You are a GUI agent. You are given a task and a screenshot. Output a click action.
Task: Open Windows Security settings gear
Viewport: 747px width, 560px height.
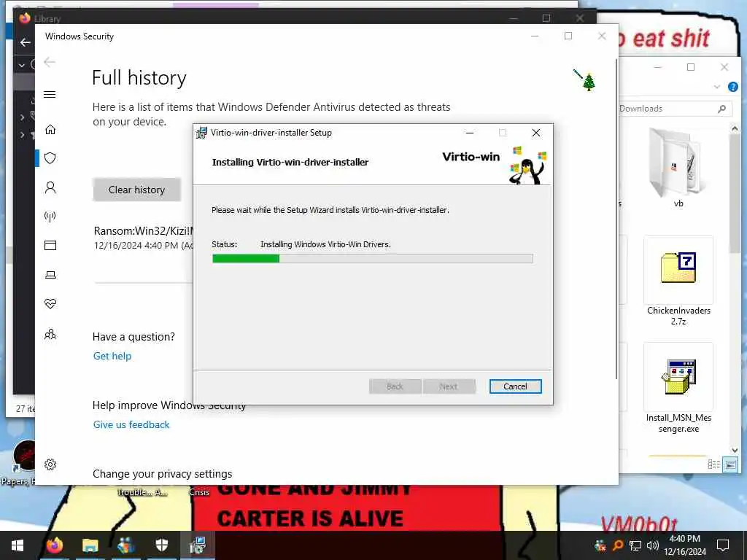(x=50, y=464)
